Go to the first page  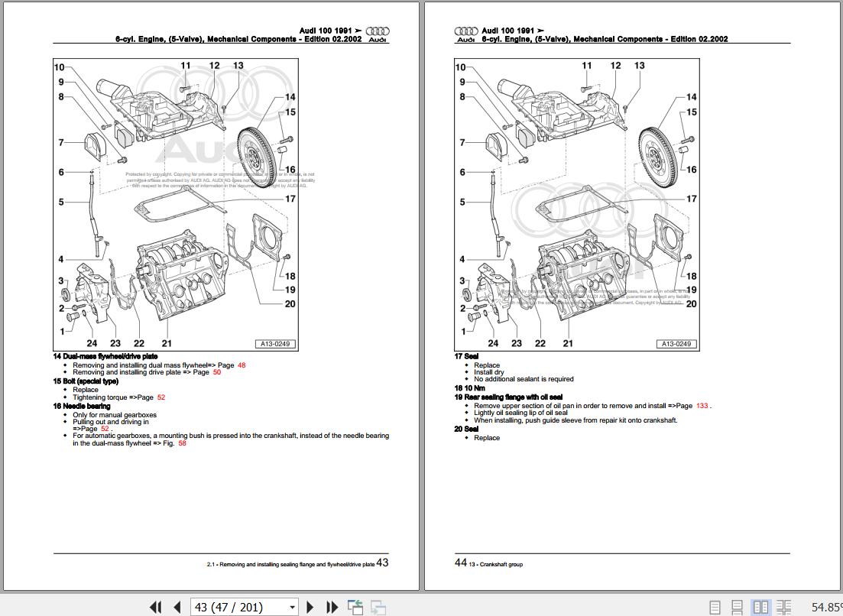tap(155, 607)
